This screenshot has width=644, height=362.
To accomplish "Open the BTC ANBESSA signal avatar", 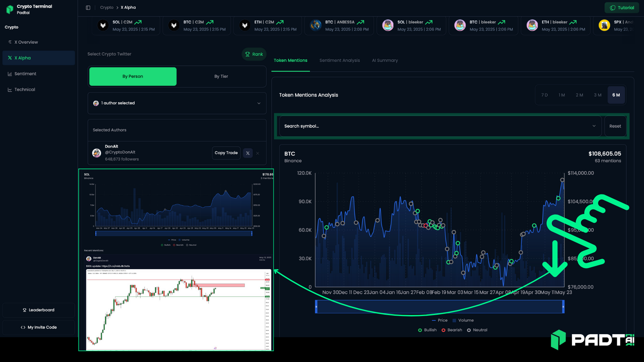I will [x=315, y=25].
